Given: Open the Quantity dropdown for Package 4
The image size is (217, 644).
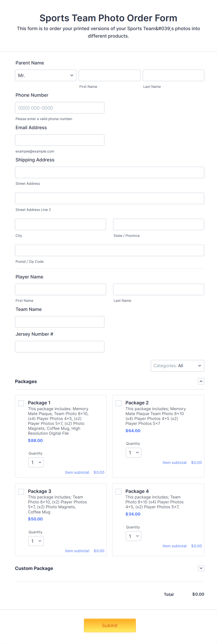Looking at the screenshot, I should click(x=133, y=536).
